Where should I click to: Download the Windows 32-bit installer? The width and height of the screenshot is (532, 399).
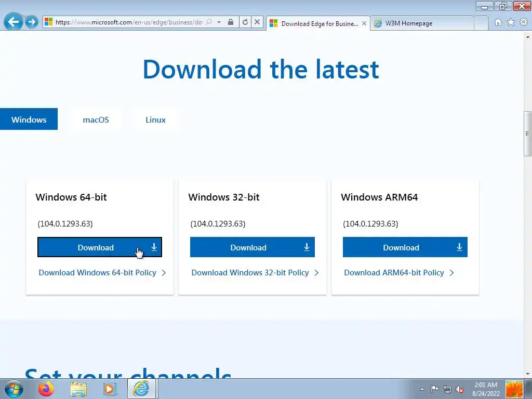[x=252, y=247]
